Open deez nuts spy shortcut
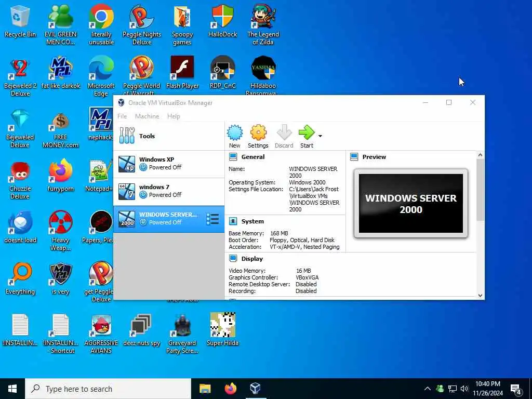This screenshot has height=399, width=532. coord(142,330)
